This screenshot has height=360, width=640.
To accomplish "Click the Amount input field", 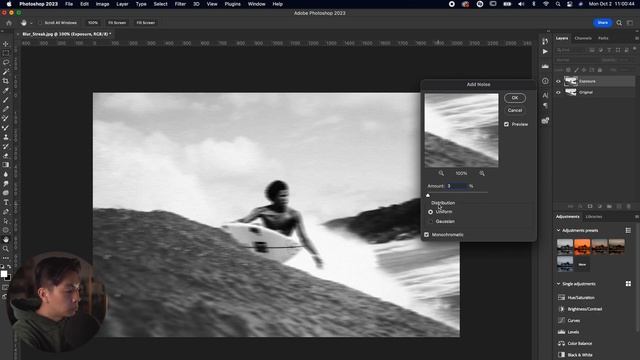I will point(457,186).
